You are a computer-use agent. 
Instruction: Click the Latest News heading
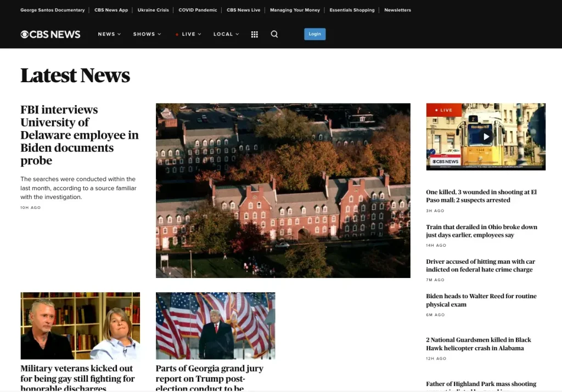tap(75, 75)
